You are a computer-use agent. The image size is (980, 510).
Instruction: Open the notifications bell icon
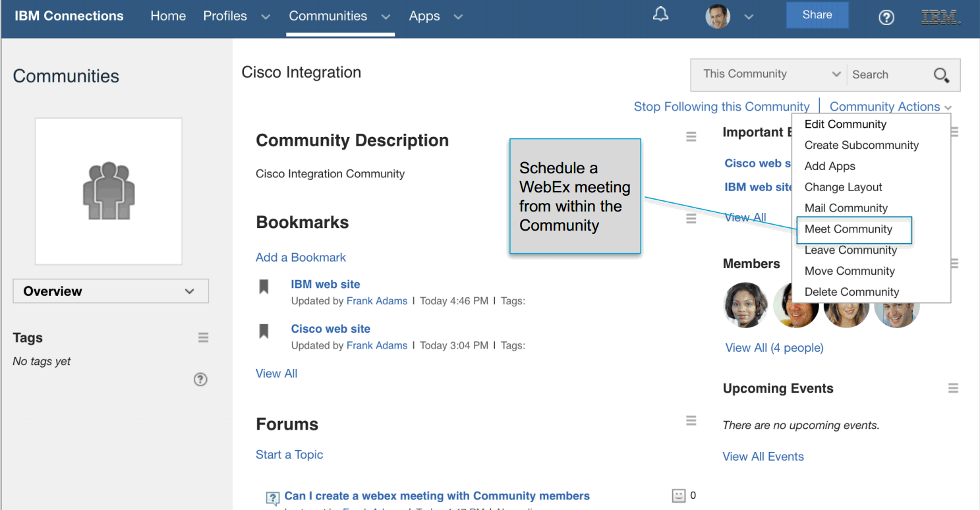(660, 15)
